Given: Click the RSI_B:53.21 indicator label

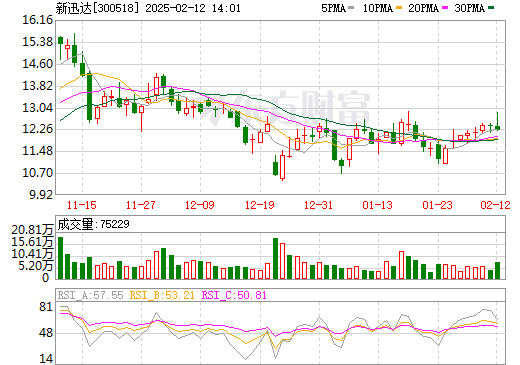Looking at the screenshot, I should pyautogui.click(x=162, y=295).
